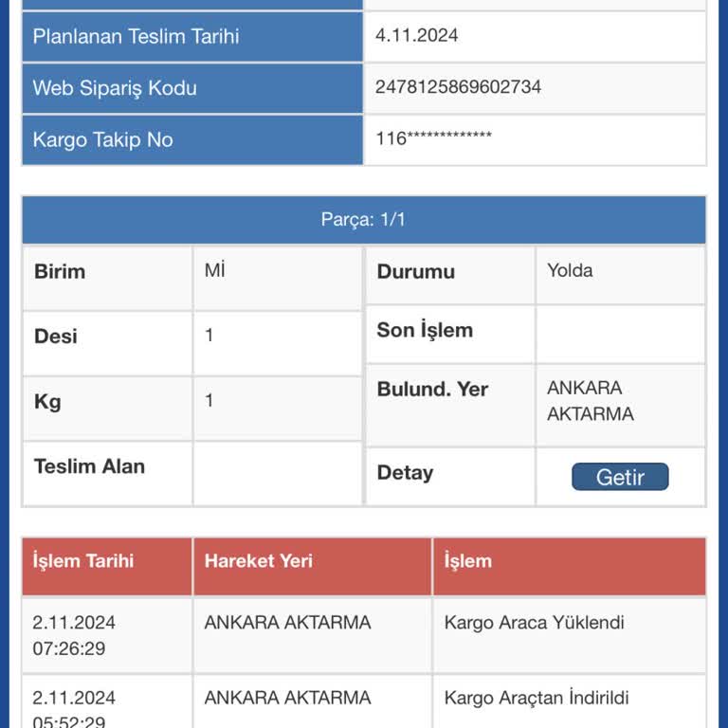This screenshot has height=728, width=728.
Task: Click the Durumu label cell
Action: point(450,275)
